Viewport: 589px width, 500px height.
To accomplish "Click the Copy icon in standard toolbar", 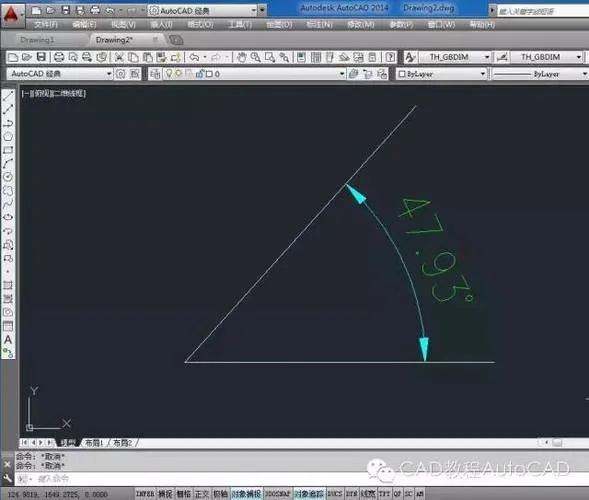I will click(x=133, y=57).
